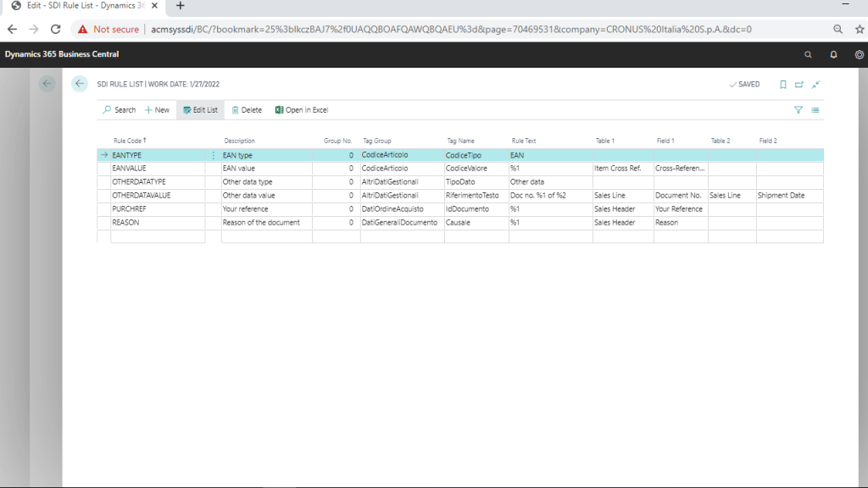Change list layout with the view icon
This screenshot has height=488, width=868.
[815, 110]
